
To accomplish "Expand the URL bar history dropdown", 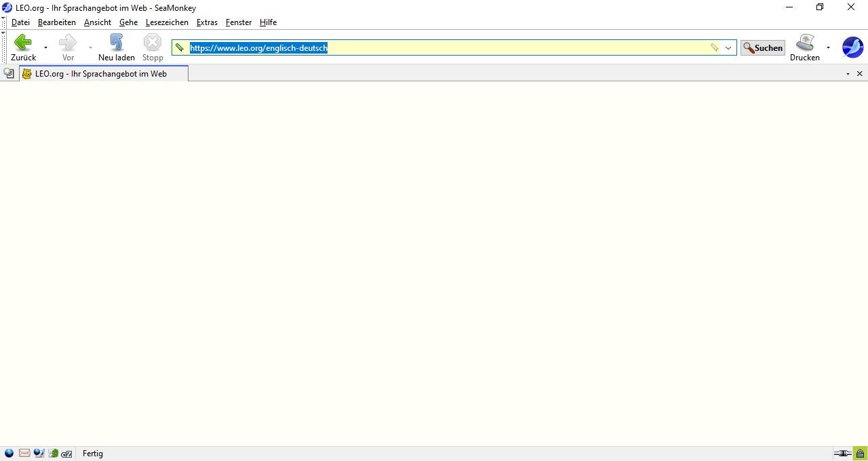I will [x=728, y=47].
